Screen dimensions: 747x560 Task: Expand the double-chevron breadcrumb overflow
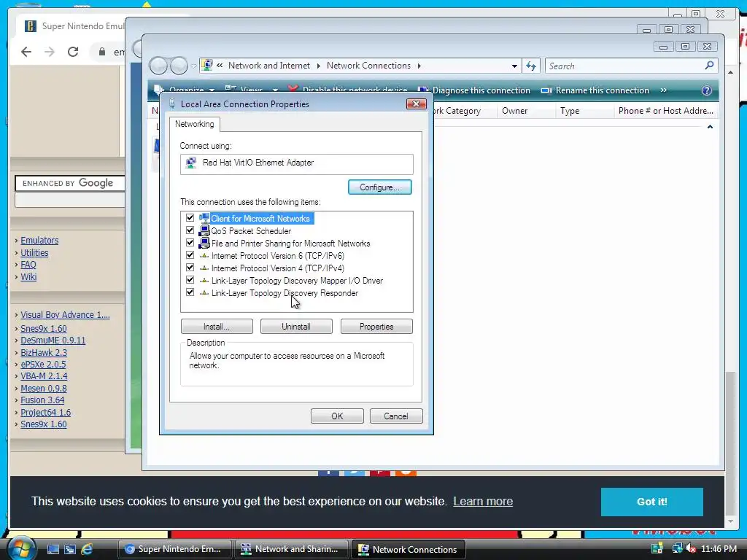[x=220, y=65]
